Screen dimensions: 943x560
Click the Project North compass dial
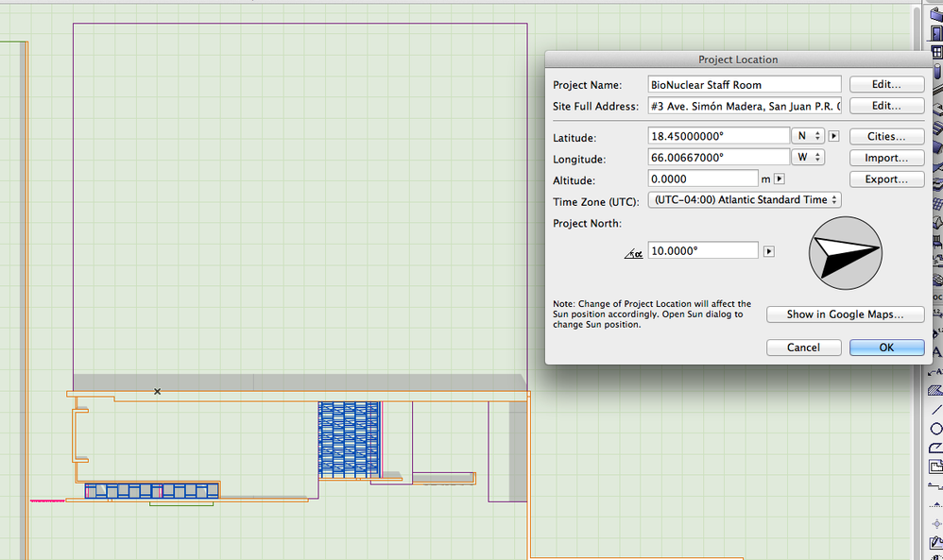tap(845, 252)
